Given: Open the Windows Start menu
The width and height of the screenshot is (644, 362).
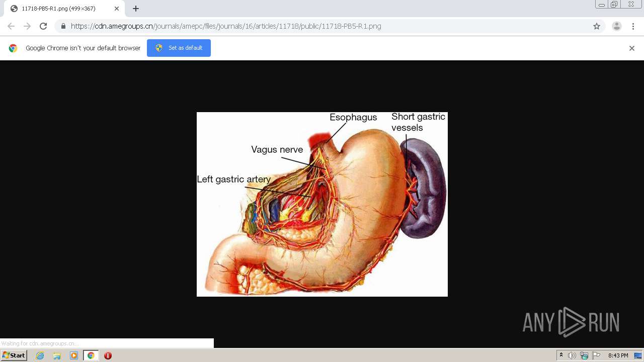Looking at the screenshot, I should [x=14, y=355].
